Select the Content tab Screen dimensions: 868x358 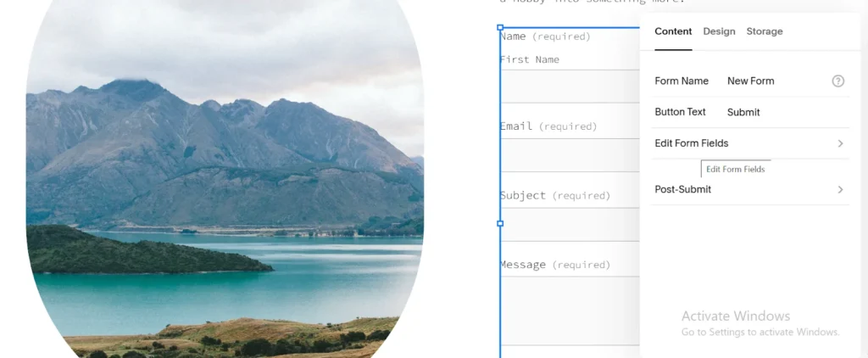(673, 31)
